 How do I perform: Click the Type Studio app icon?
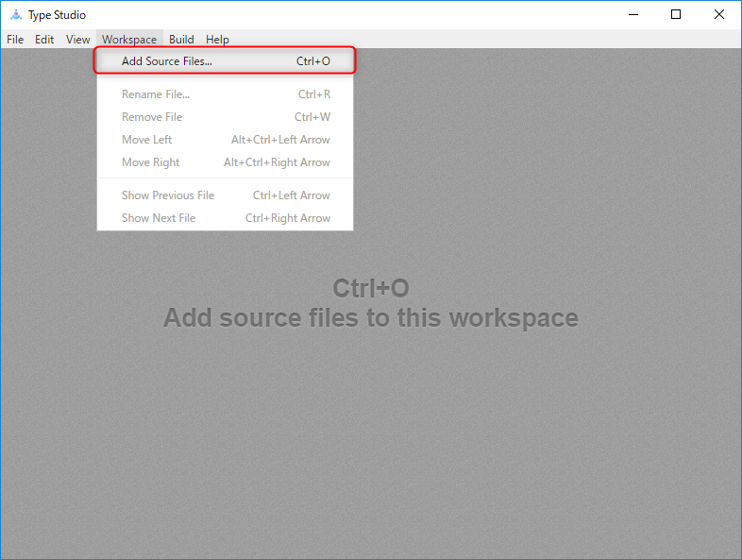pyautogui.click(x=16, y=15)
